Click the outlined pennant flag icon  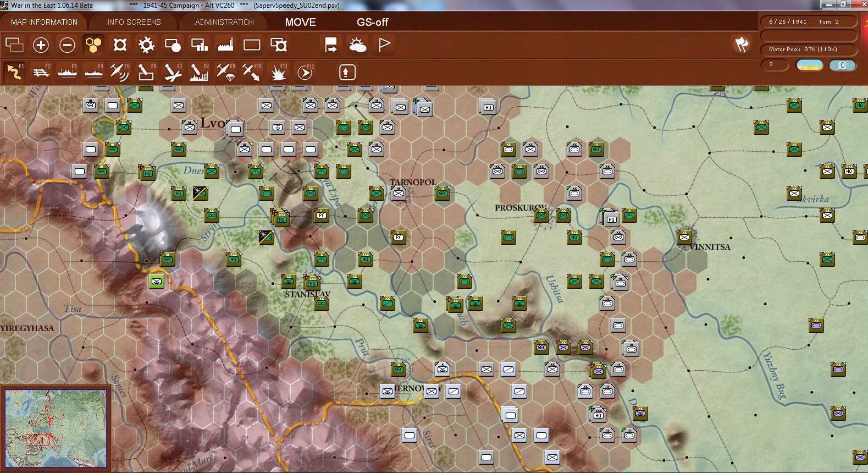point(384,45)
